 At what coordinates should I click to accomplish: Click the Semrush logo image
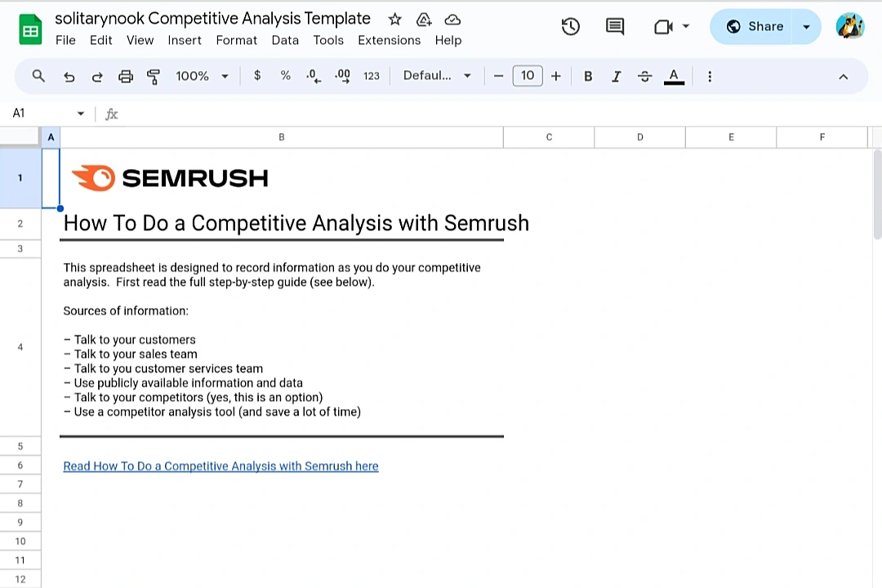click(x=170, y=178)
